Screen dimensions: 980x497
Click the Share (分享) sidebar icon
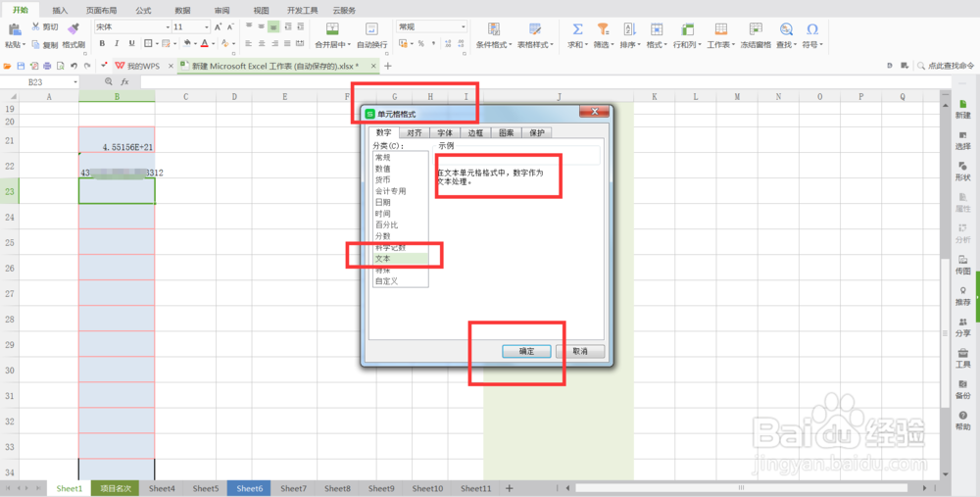962,327
